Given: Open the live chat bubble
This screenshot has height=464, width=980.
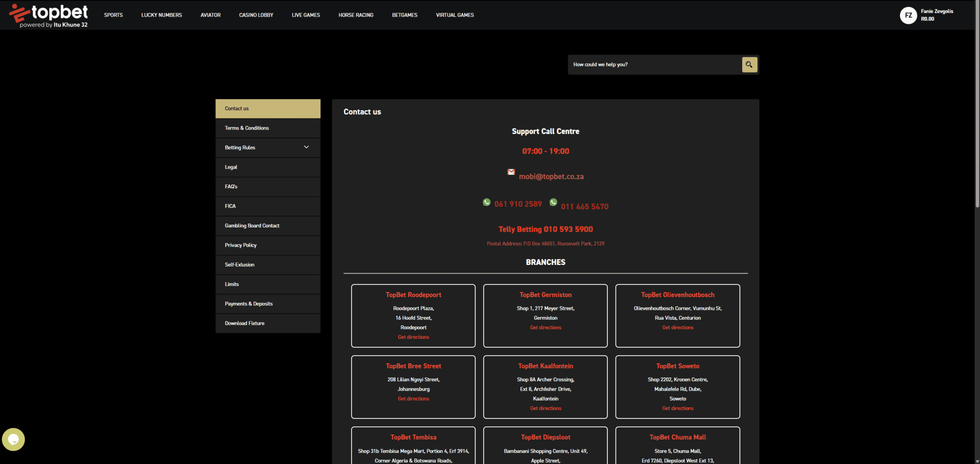Looking at the screenshot, I should [13, 439].
